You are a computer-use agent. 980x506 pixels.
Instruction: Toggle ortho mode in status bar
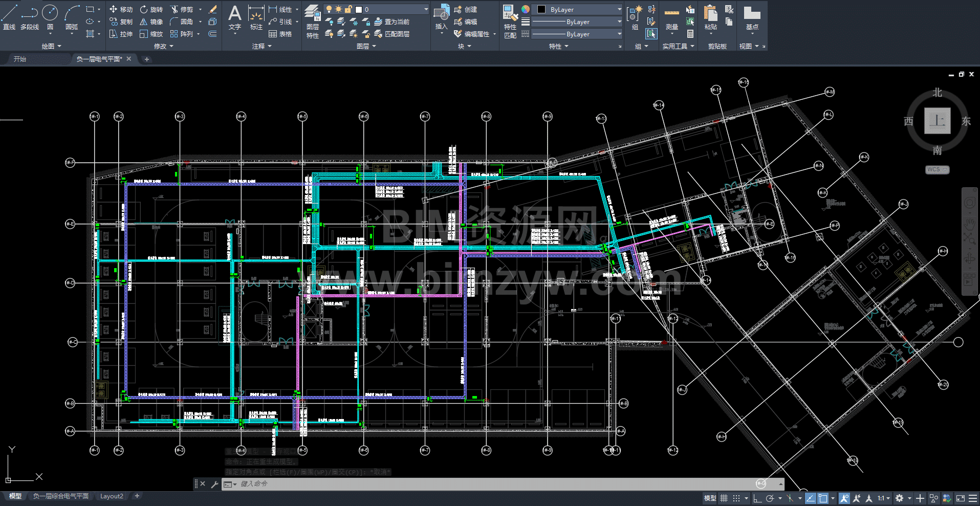[757, 498]
